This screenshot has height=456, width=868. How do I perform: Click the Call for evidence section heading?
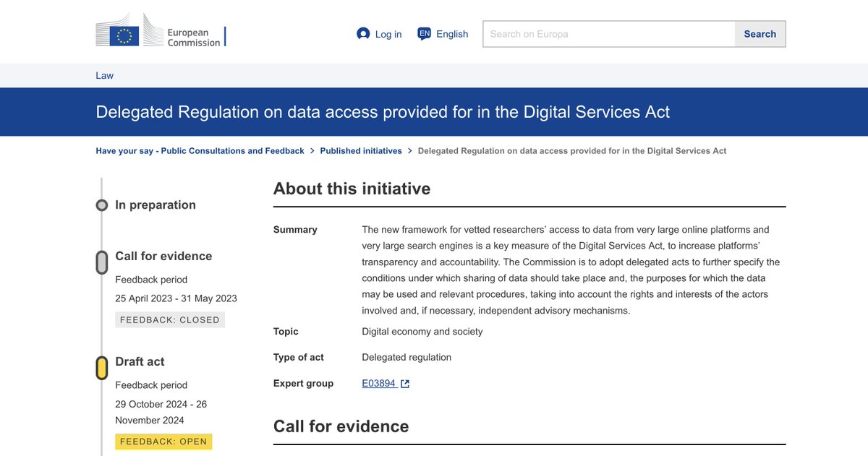pyautogui.click(x=341, y=426)
